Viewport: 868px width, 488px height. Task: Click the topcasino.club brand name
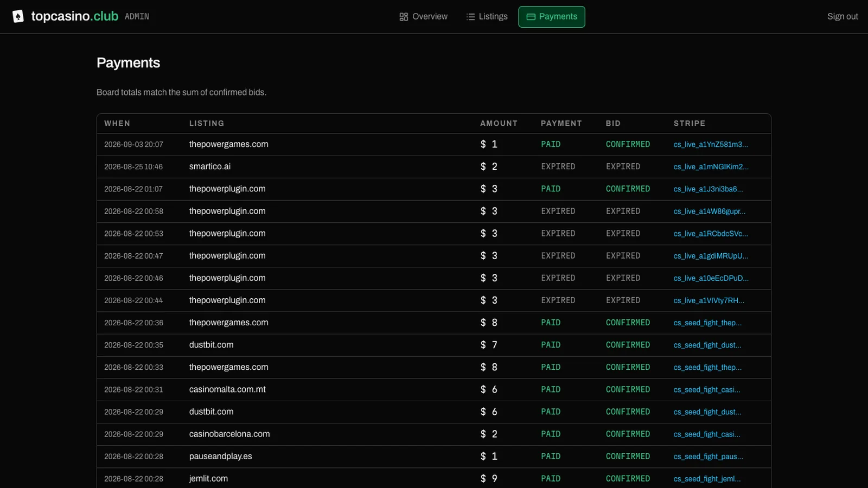pos(75,16)
